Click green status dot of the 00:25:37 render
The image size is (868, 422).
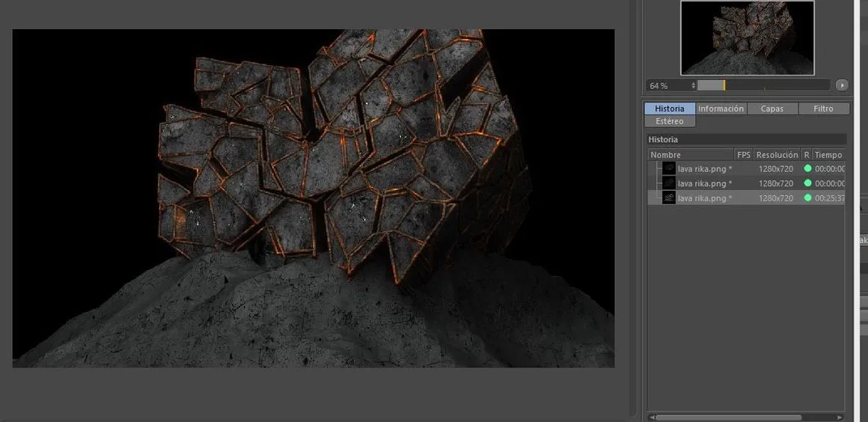(807, 198)
